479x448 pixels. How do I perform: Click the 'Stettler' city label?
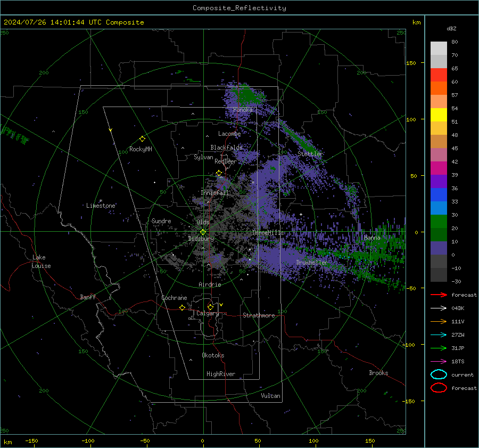coord(310,154)
